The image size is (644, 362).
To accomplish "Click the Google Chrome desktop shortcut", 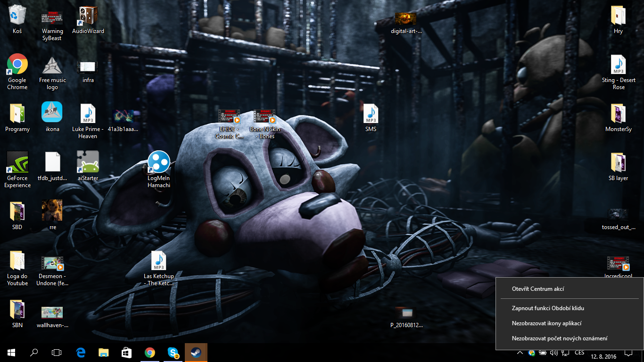I will click(x=17, y=71).
